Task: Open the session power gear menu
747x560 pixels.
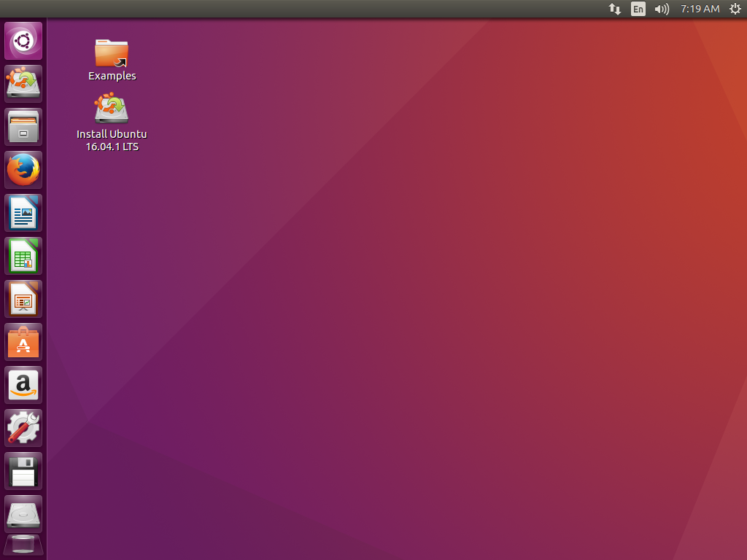Action: click(735, 9)
